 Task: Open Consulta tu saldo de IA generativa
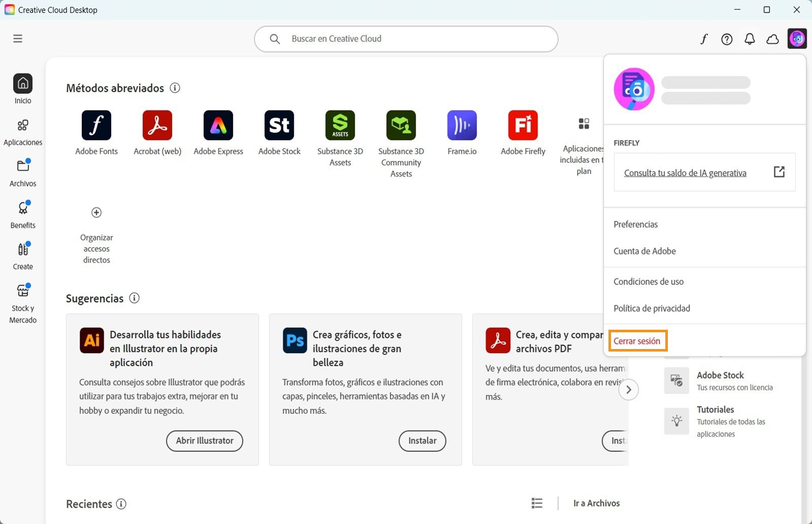point(685,173)
